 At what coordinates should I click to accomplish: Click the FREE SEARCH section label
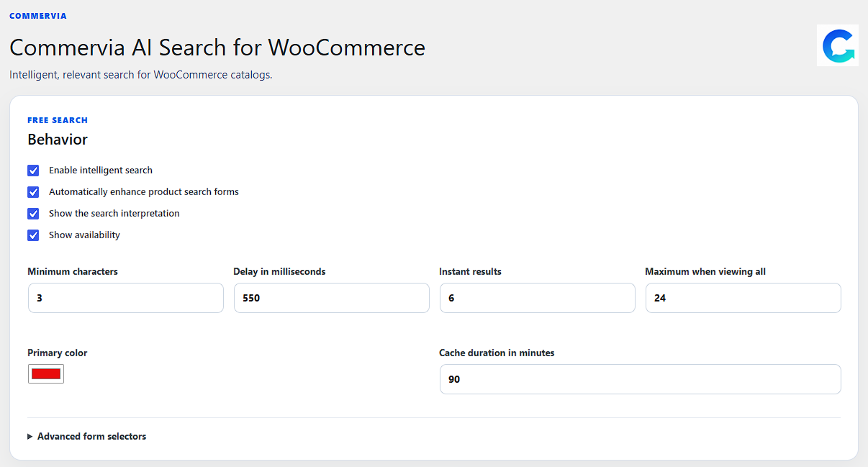(58, 120)
